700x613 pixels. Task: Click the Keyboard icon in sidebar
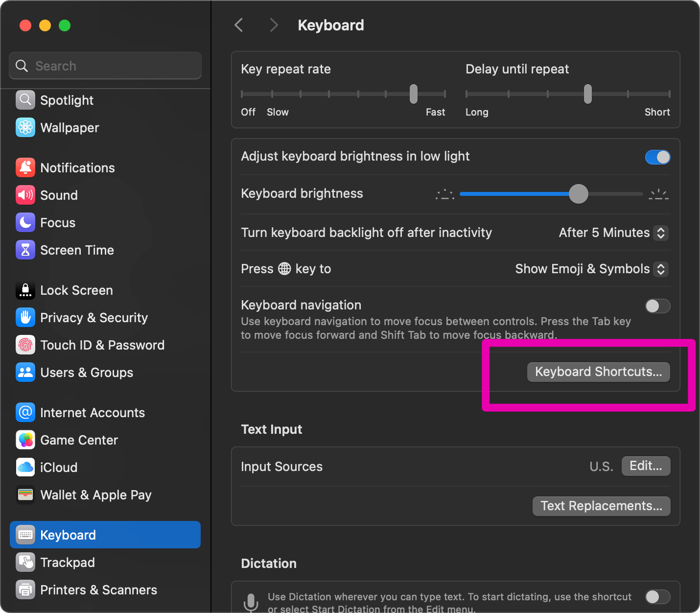tap(25, 535)
